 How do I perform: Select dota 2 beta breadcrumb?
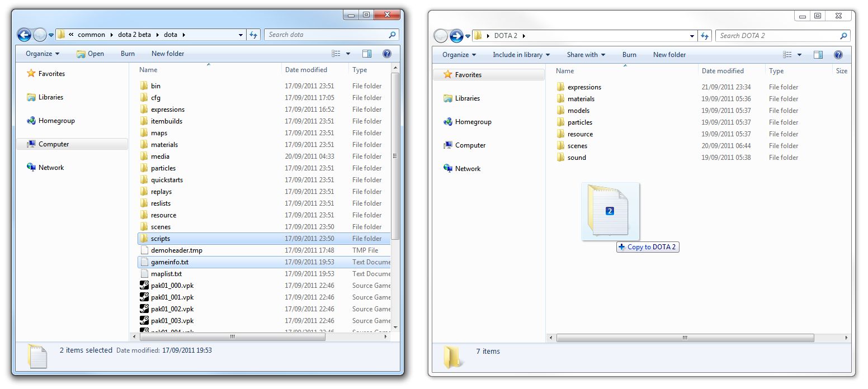(x=134, y=35)
